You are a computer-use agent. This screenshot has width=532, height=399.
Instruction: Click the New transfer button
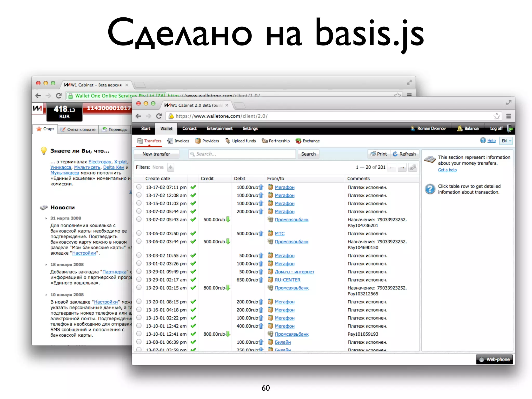coord(156,154)
